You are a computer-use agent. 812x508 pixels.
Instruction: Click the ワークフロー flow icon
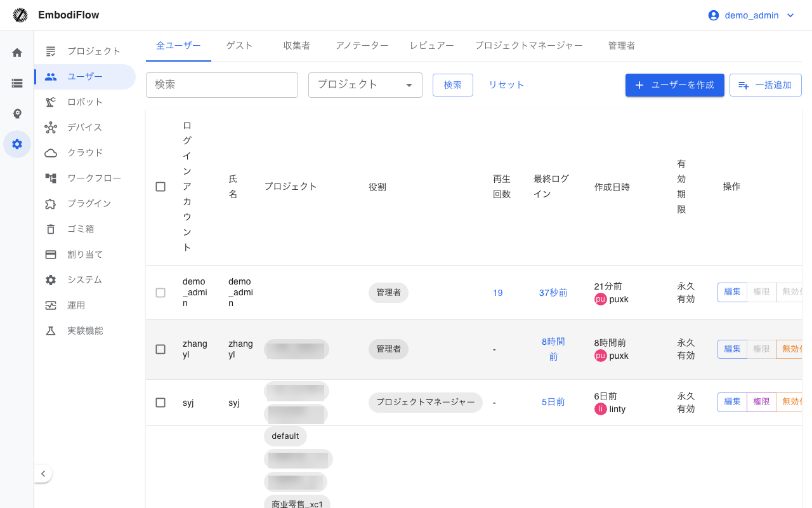point(51,178)
